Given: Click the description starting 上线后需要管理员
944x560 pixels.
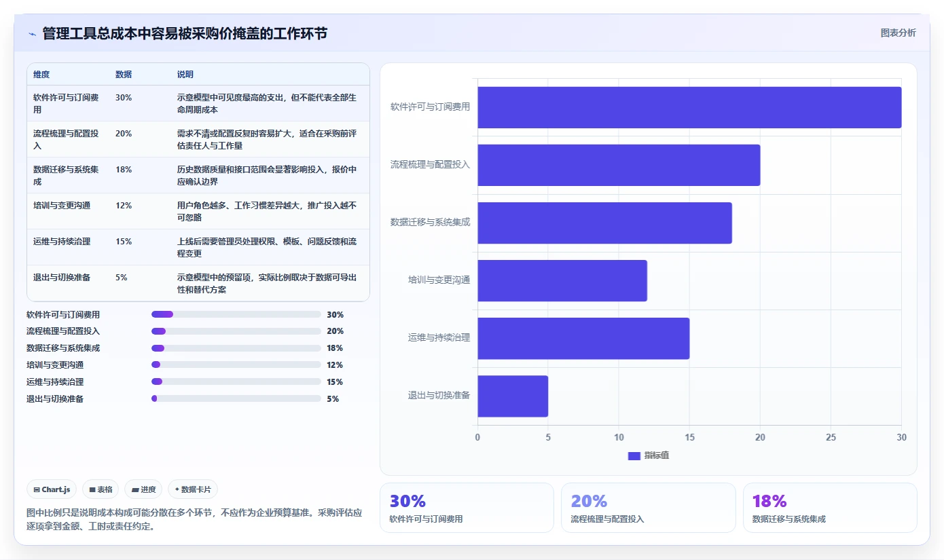Looking at the screenshot, I should click(x=267, y=247).
